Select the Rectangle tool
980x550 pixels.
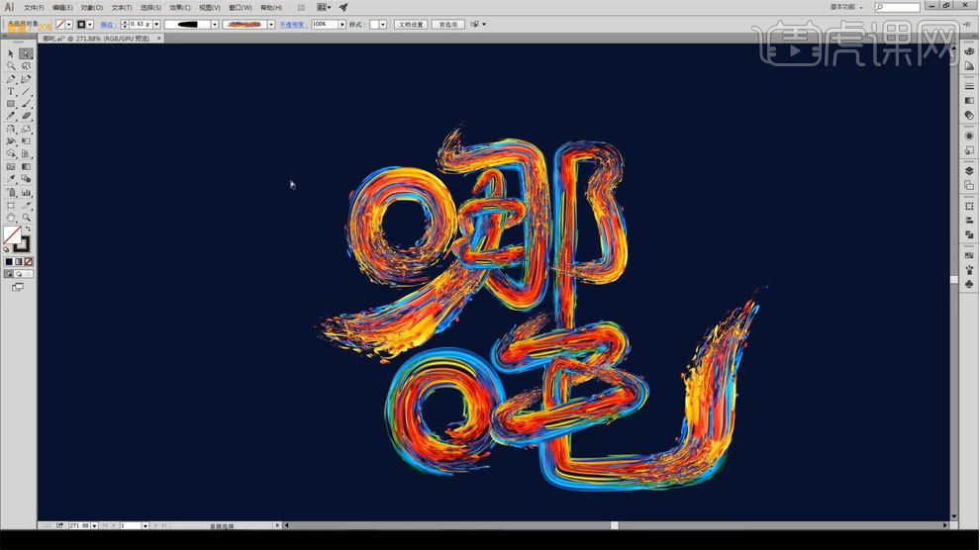click(x=11, y=104)
